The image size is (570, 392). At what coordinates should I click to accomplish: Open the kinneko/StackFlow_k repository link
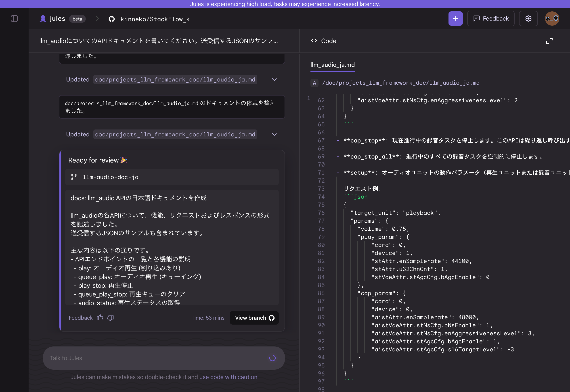[x=155, y=19]
